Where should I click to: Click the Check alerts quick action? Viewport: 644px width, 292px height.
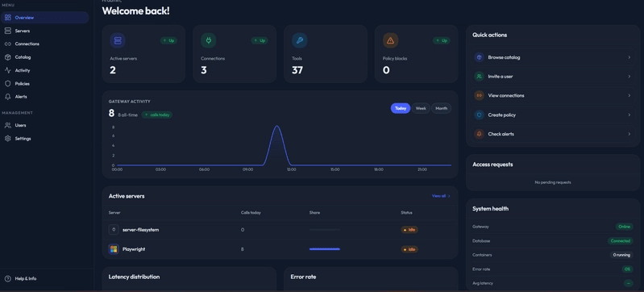[553, 134]
